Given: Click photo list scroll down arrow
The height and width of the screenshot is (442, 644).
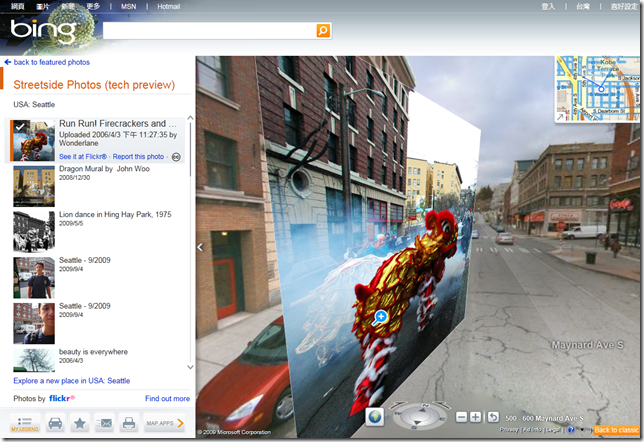Looking at the screenshot, I should tap(190, 367).
